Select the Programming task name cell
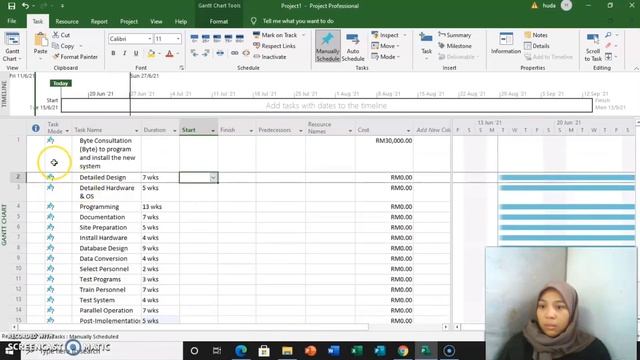Screen dimensions: 640x360 click(107, 207)
